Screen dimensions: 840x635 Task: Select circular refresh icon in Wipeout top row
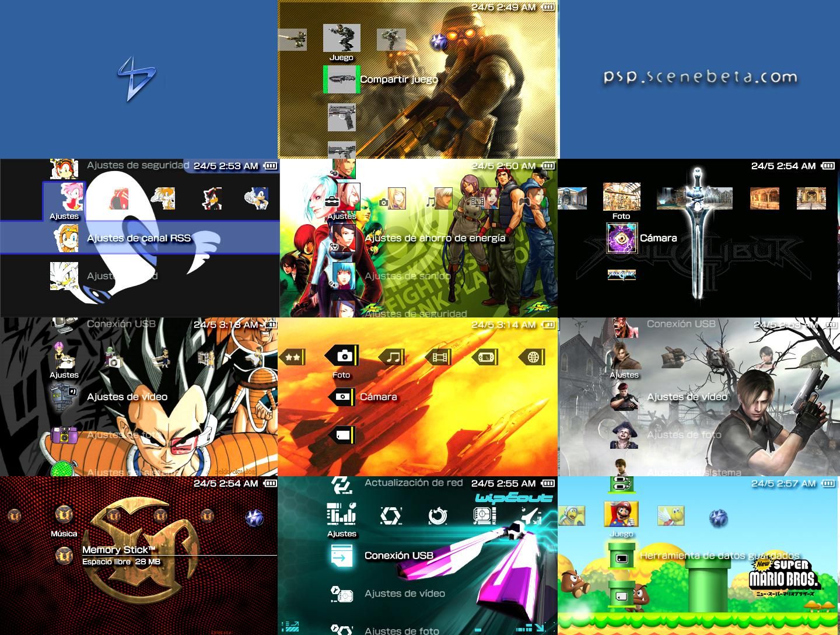pyautogui.click(x=437, y=516)
